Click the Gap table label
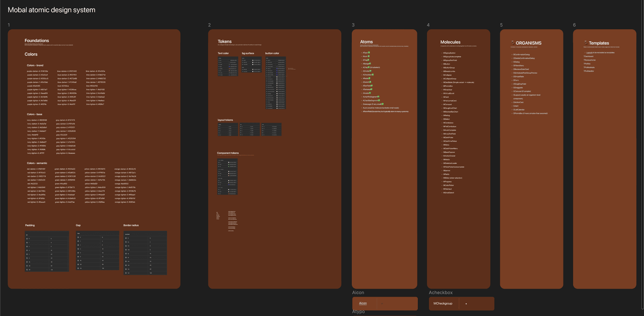Screen dimensions: 644x316 (78, 225)
